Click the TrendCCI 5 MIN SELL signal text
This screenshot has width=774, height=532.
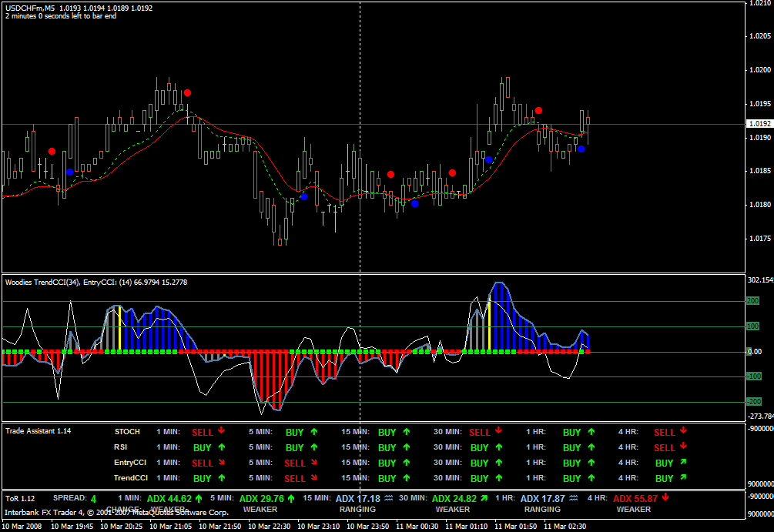tap(295, 478)
